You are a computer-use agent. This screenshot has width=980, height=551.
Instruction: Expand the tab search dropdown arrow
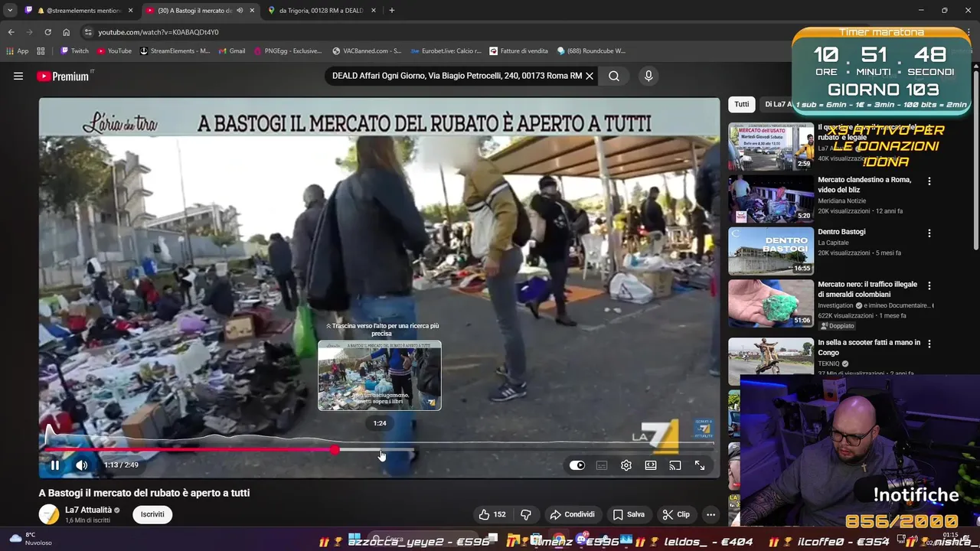click(9, 11)
